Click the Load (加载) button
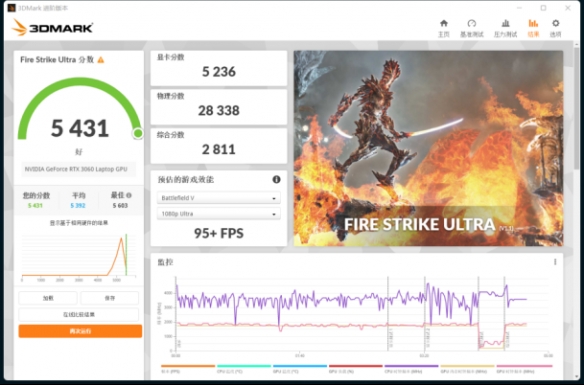 48,298
